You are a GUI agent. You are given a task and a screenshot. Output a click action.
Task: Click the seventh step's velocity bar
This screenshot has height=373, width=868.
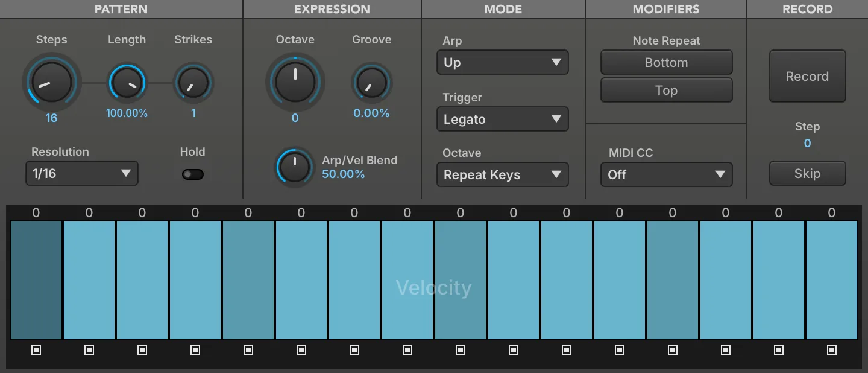[x=354, y=280]
